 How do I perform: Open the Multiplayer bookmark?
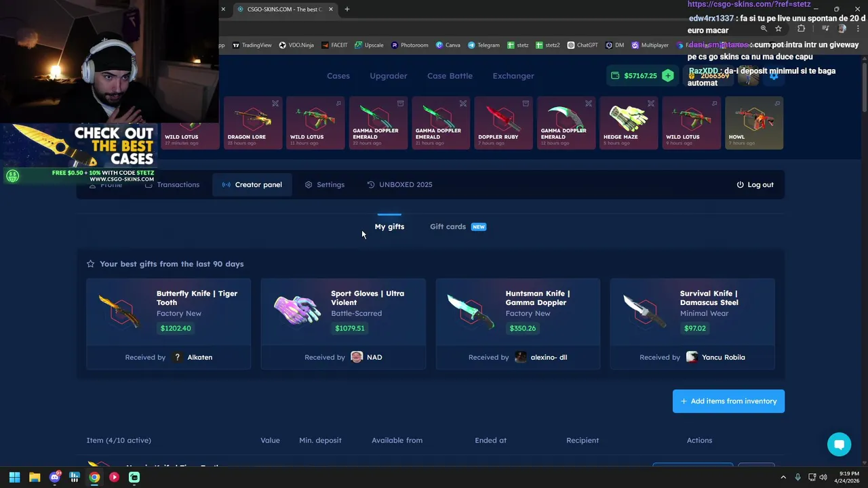(650, 45)
